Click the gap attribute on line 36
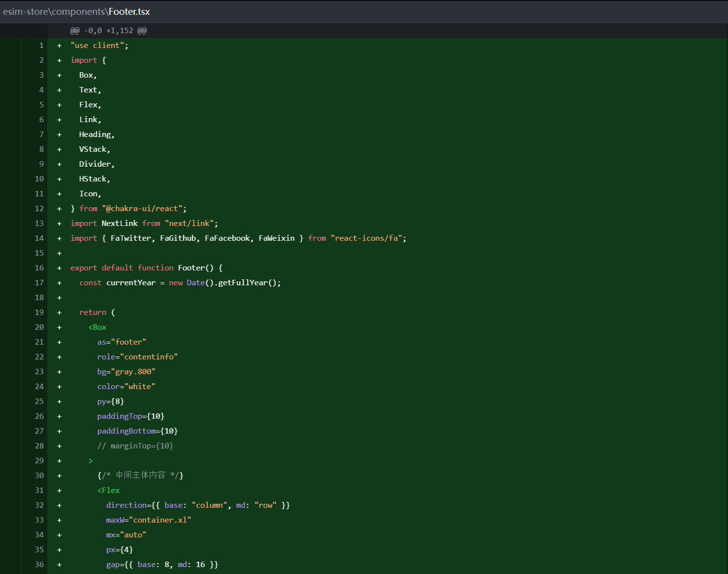This screenshot has height=574, width=728. (x=162, y=565)
